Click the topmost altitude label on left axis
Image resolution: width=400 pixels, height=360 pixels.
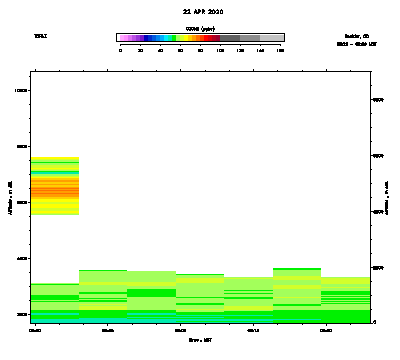23,90
